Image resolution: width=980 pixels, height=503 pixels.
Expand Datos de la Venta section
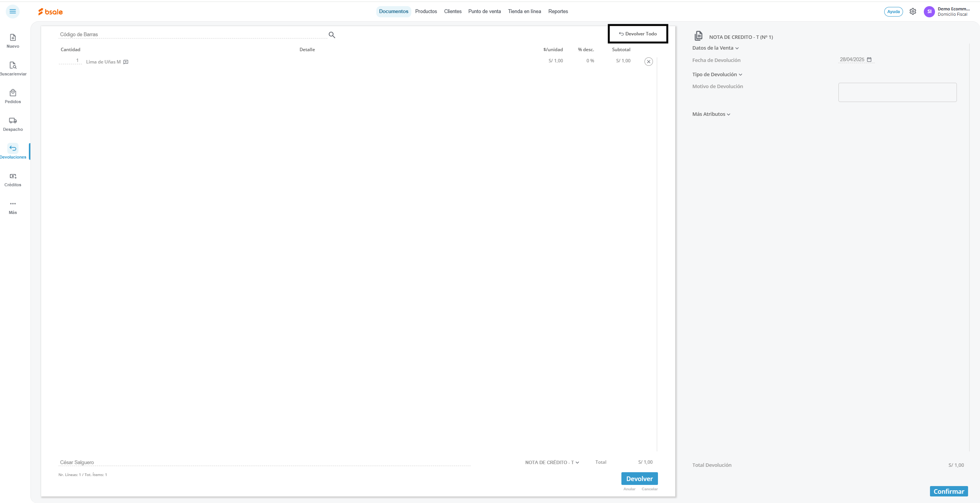point(715,48)
